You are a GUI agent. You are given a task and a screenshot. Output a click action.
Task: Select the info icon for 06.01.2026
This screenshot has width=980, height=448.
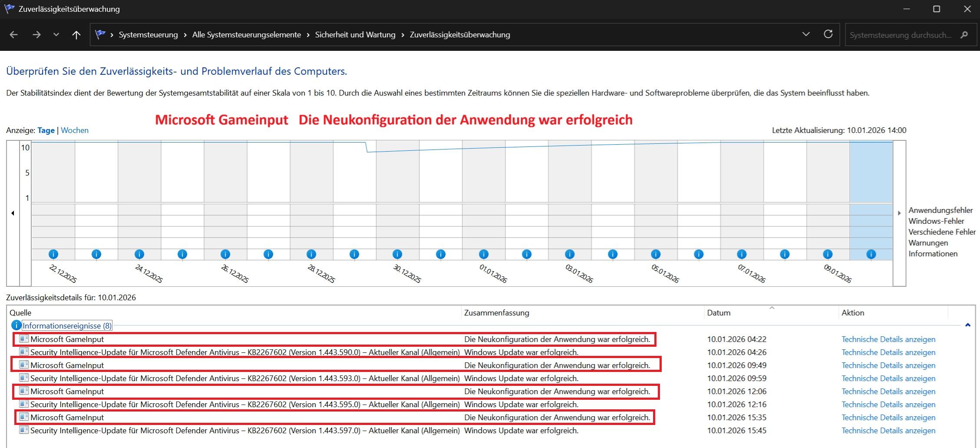(699, 254)
